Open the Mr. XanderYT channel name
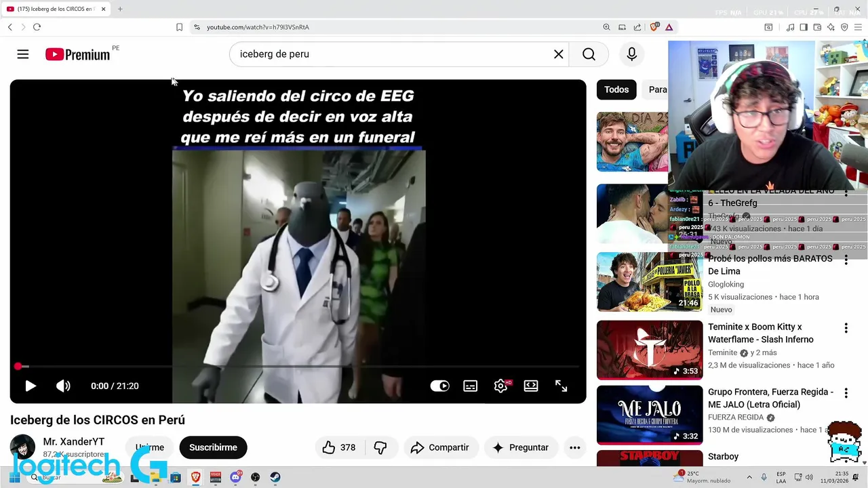Image resolution: width=868 pixels, height=488 pixels. 74,441
